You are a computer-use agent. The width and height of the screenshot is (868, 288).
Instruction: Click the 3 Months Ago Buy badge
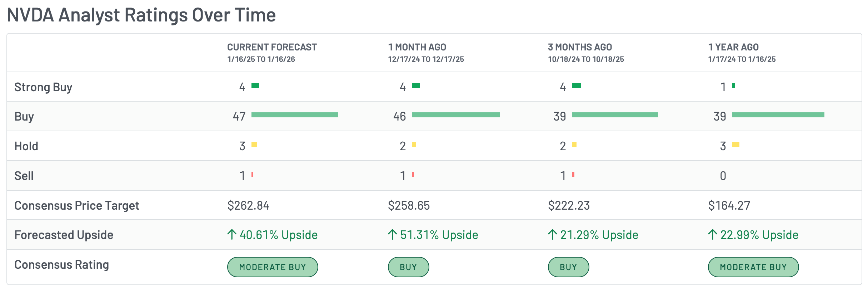pos(568,267)
